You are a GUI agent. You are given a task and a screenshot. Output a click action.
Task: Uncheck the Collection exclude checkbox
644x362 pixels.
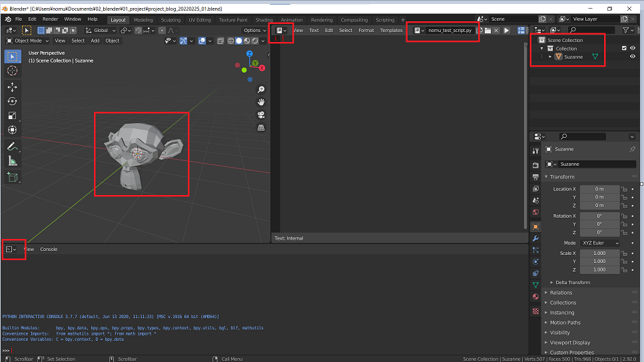pos(624,49)
